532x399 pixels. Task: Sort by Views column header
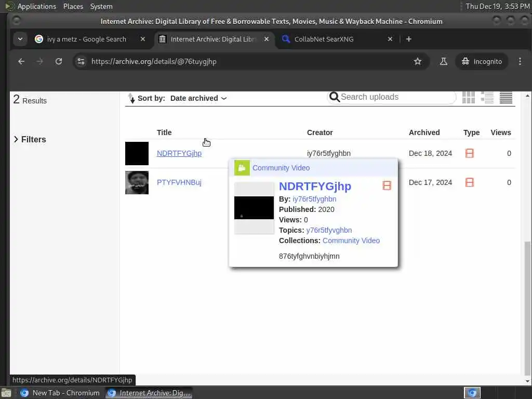[x=501, y=132]
